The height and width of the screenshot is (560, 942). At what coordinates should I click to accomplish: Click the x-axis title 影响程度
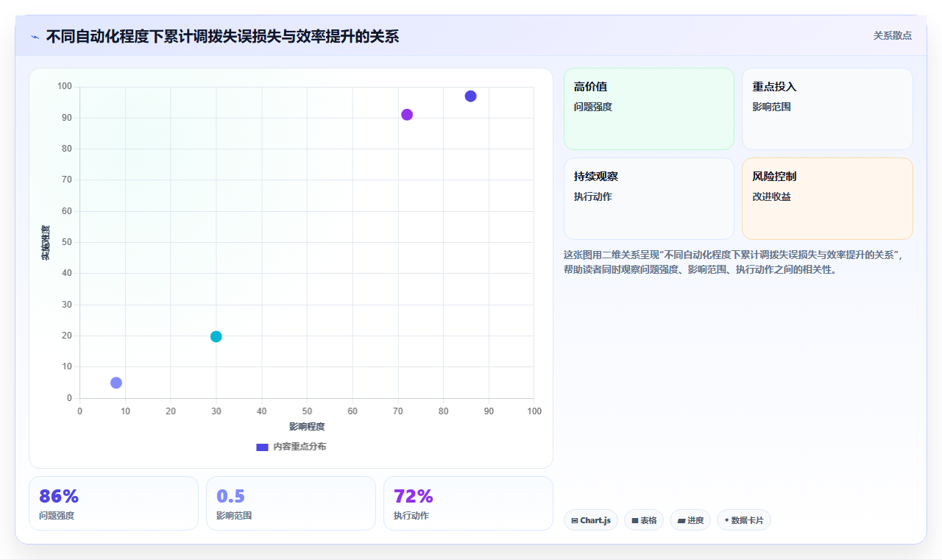click(307, 426)
